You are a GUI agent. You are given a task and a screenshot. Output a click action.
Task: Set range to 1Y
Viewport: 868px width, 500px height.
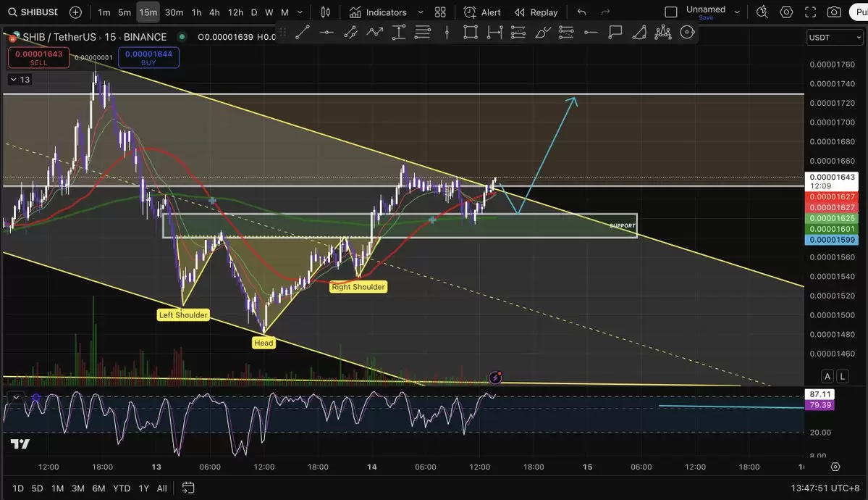[x=144, y=488]
